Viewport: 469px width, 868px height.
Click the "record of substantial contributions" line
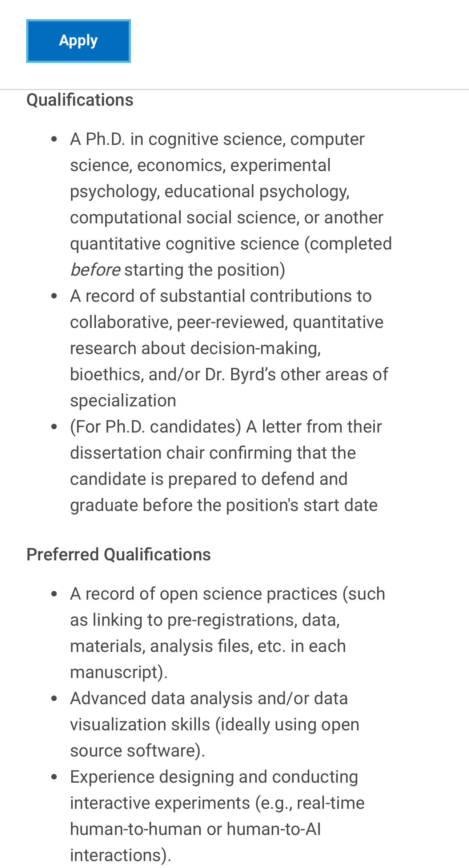click(x=221, y=296)
